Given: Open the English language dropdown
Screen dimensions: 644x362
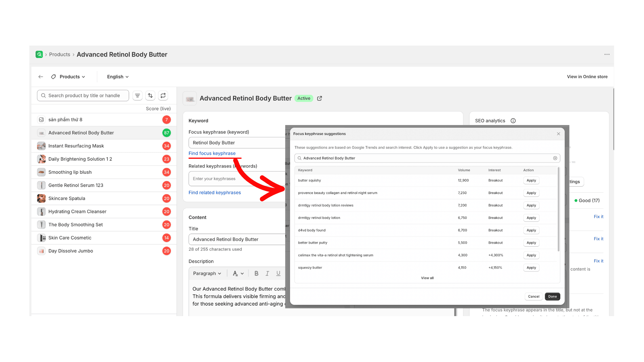Looking at the screenshot, I should 118,77.
